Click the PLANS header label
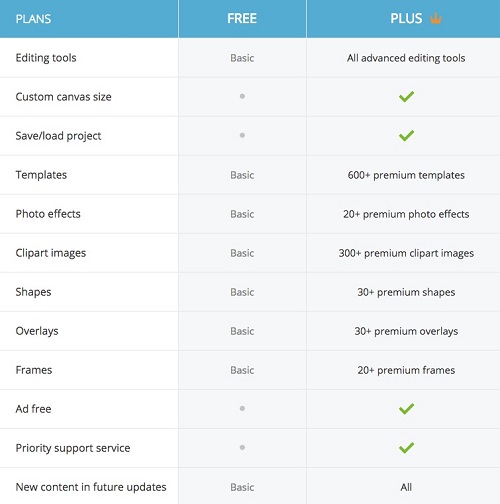 (x=33, y=19)
